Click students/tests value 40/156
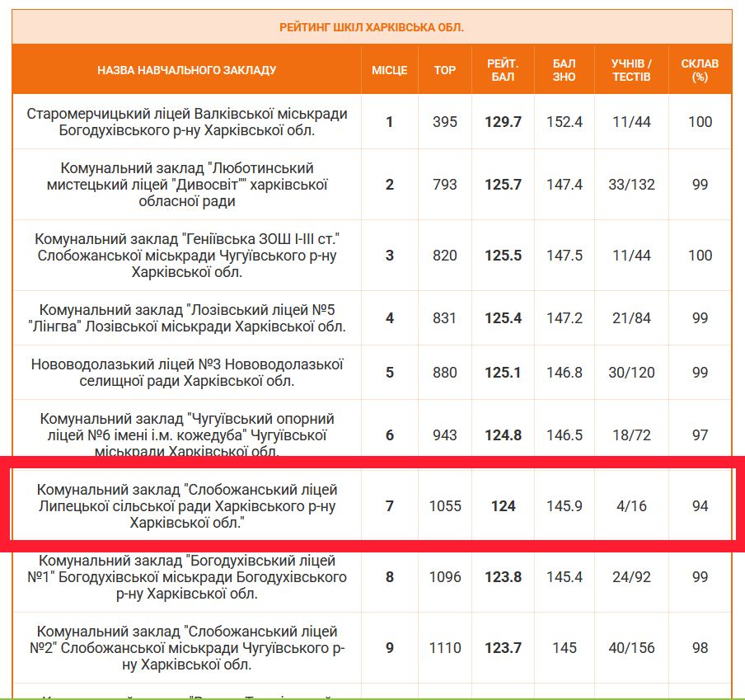The width and height of the screenshot is (745, 700). 631,648
